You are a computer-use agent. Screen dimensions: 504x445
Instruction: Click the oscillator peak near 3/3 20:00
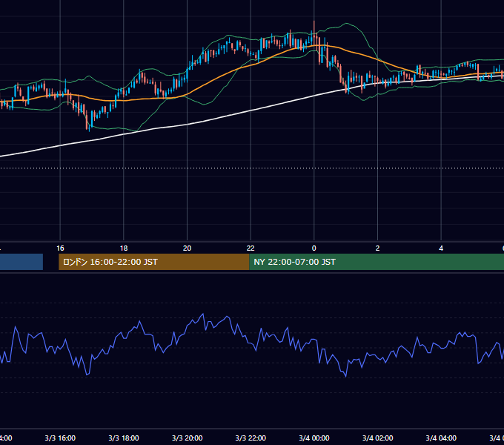pyautogui.click(x=203, y=314)
